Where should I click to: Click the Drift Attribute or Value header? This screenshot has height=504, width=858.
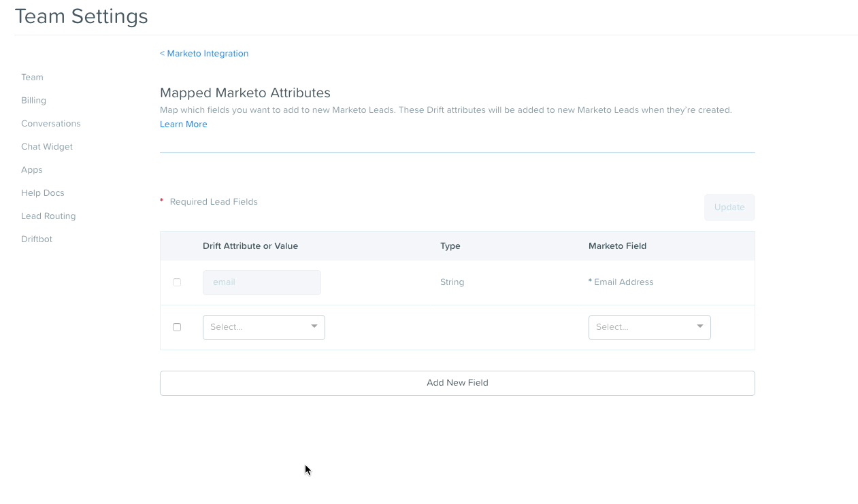tap(250, 246)
